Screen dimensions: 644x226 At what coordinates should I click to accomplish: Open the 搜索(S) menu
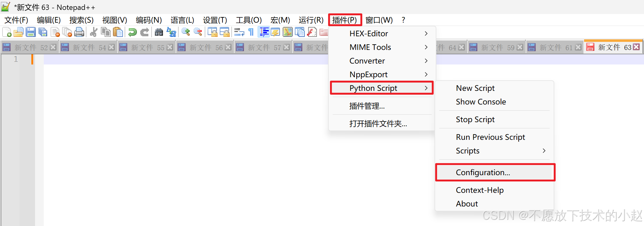click(82, 20)
